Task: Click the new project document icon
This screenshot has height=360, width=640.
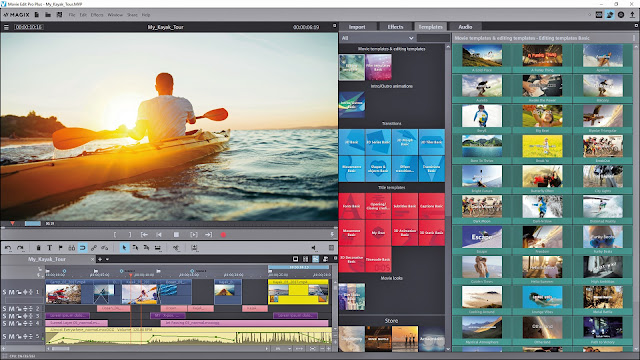Action: [37, 15]
